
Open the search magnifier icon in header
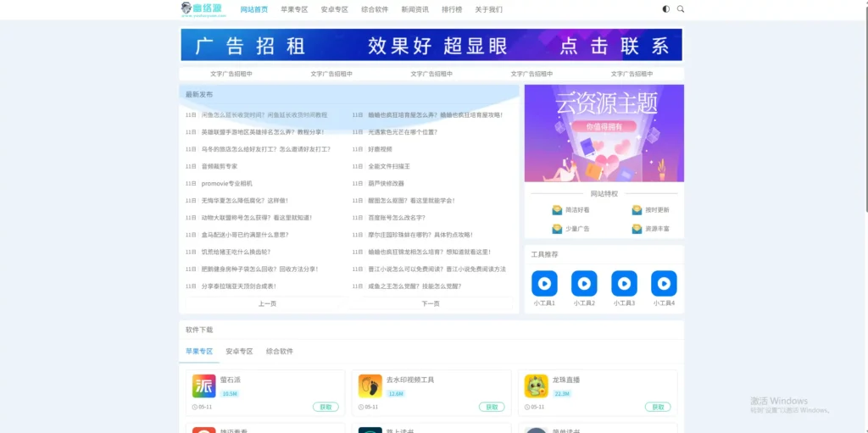(x=681, y=9)
